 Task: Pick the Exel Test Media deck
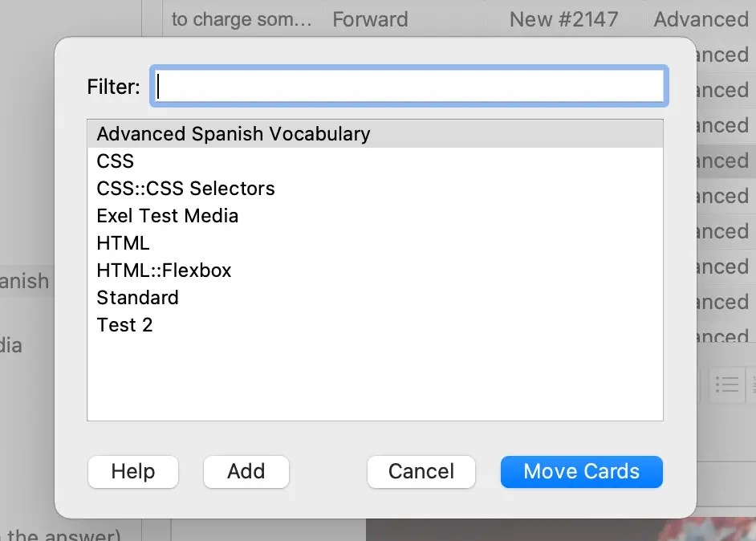[167, 216]
